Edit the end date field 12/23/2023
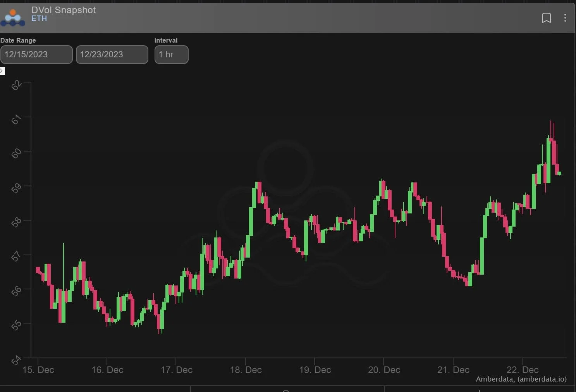 click(x=112, y=55)
